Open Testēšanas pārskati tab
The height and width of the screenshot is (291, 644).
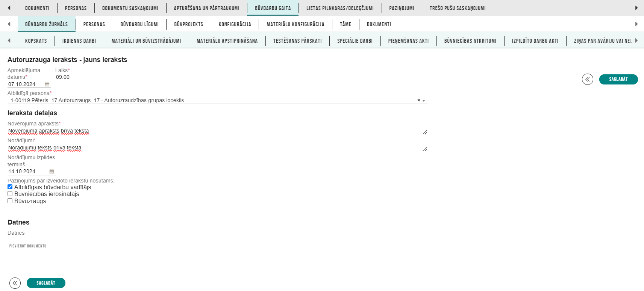tap(297, 41)
